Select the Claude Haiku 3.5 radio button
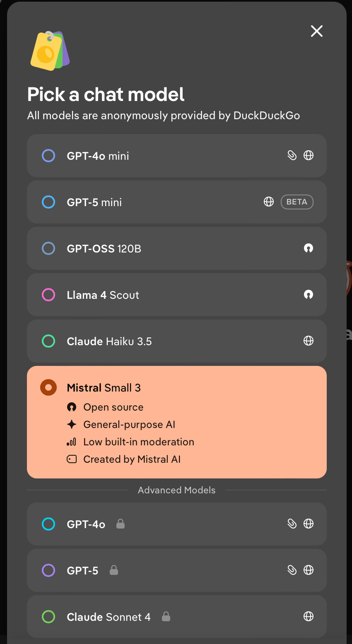Viewport: 352px width, 644px height. tap(48, 341)
